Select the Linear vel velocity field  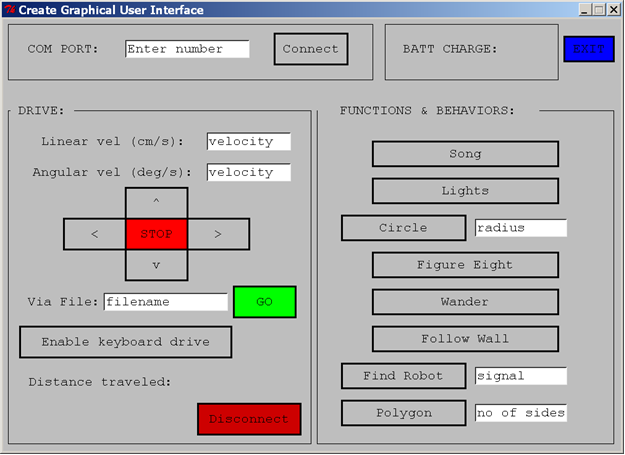pyautogui.click(x=248, y=141)
